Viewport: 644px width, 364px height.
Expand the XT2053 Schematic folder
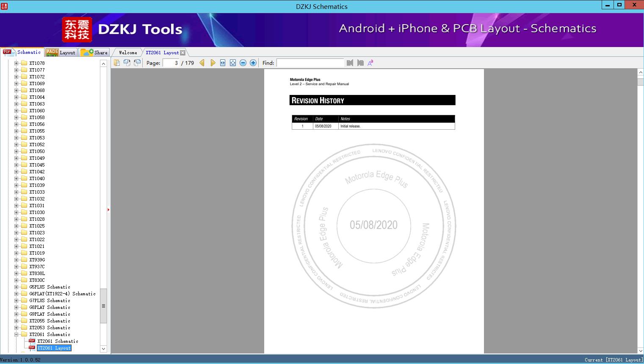click(16, 328)
